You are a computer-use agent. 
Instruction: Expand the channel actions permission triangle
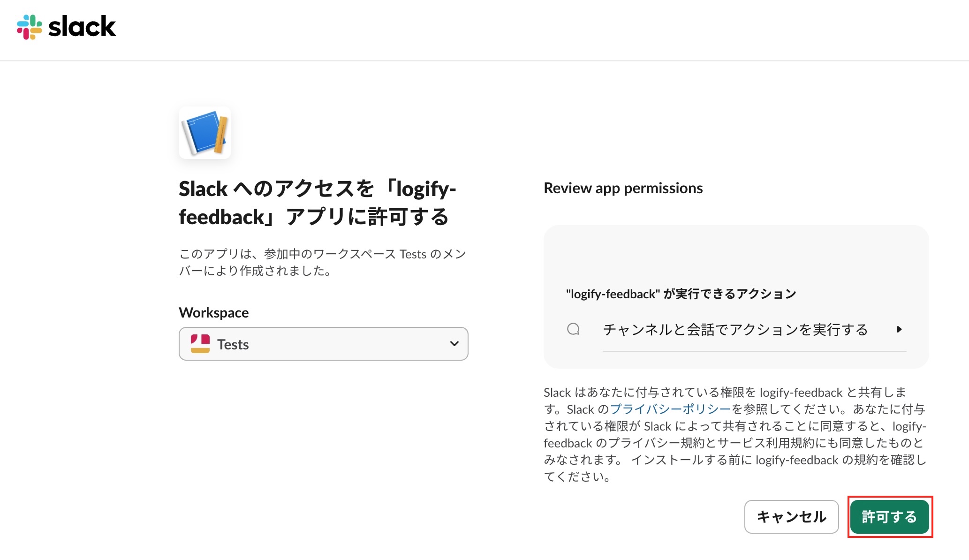click(899, 329)
